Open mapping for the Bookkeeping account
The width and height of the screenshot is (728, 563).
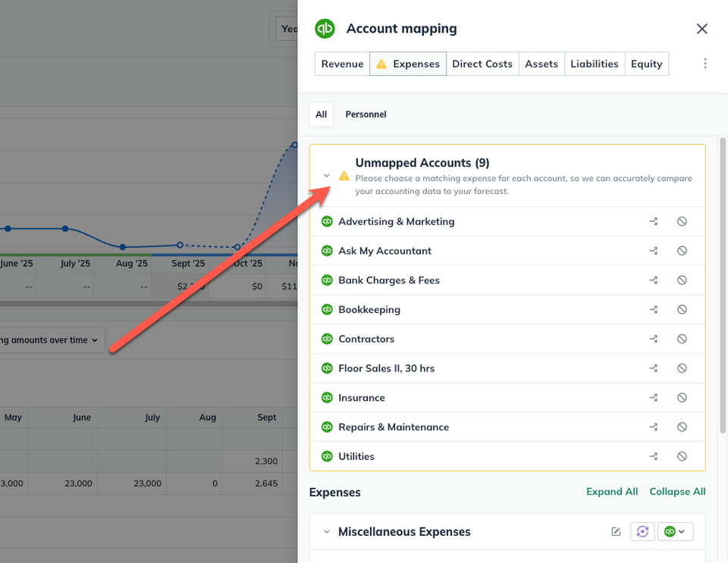653,309
